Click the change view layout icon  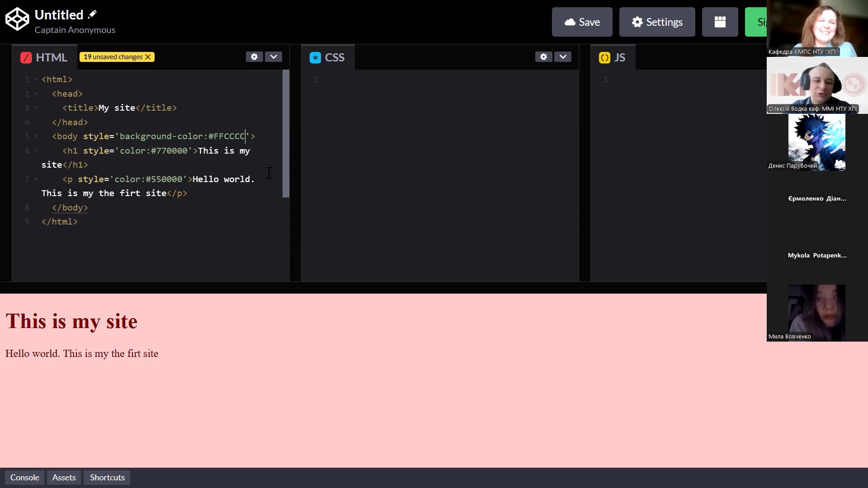[x=720, y=22]
